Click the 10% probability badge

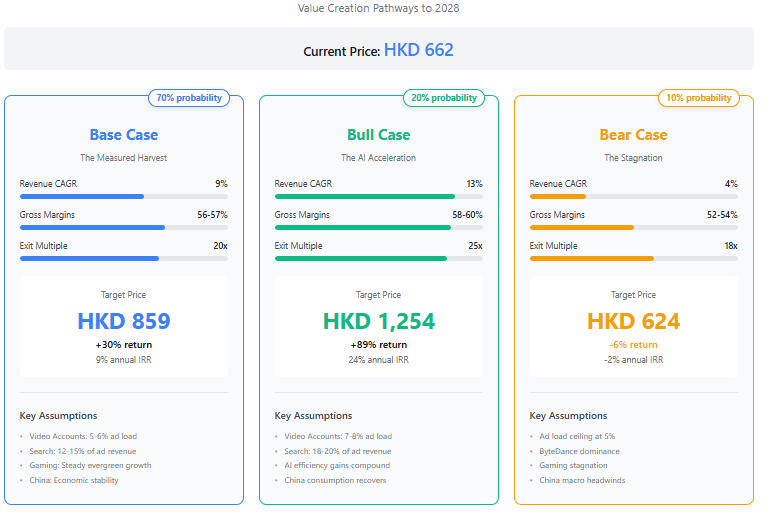[x=699, y=98]
